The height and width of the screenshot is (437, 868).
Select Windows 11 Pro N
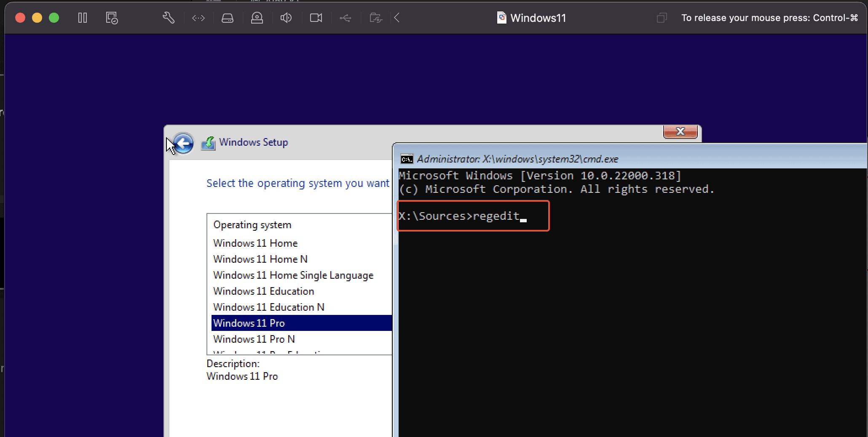[301, 339]
